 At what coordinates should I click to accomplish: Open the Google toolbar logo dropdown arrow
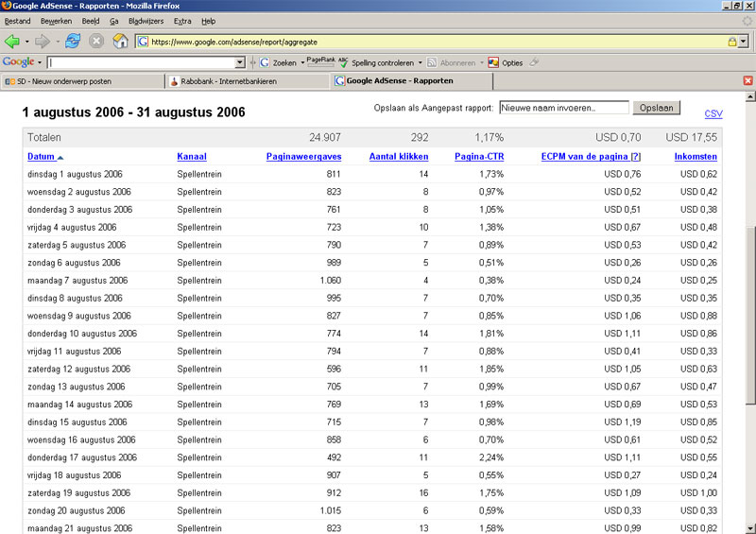[40, 62]
